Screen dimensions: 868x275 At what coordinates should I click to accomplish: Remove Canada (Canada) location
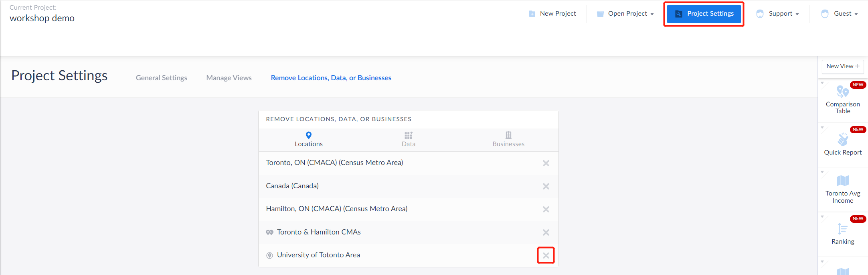point(546,186)
